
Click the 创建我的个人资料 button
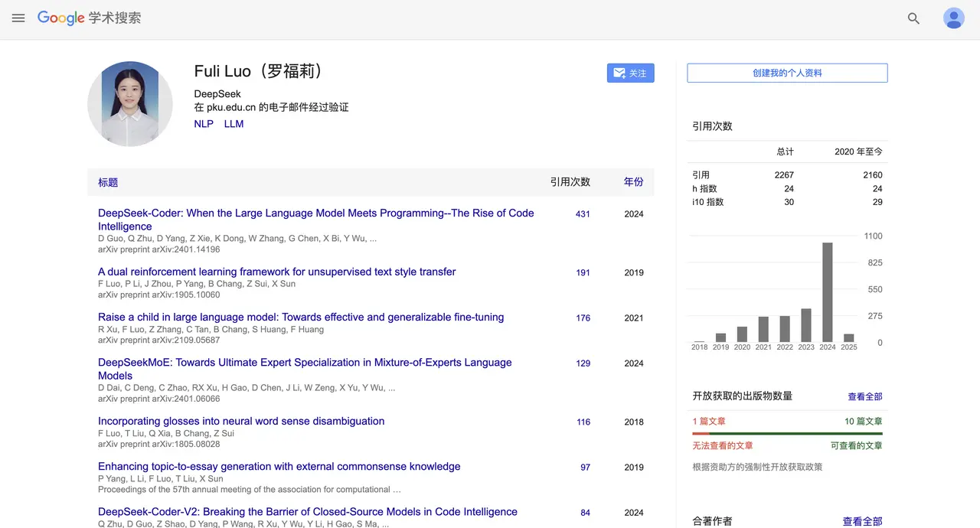[787, 73]
